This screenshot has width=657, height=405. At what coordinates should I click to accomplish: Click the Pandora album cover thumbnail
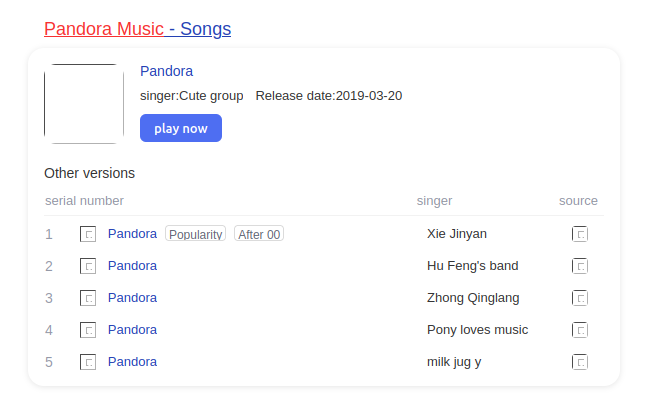tap(84, 104)
